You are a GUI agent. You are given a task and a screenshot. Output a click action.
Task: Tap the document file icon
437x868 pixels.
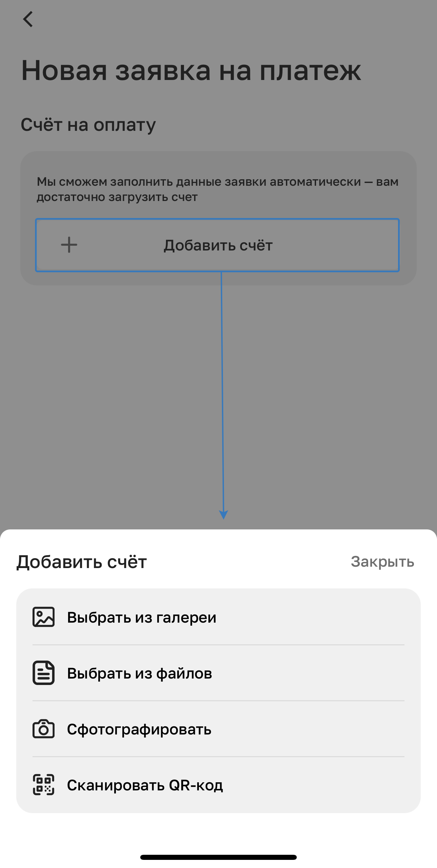click(x=43, y=673)
